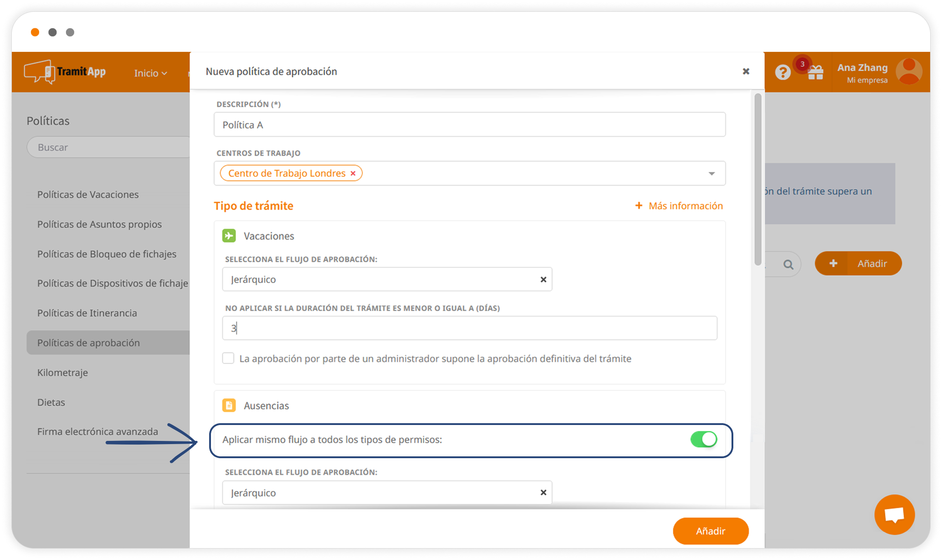Click the Descripción input field
The image size is (942, 560).
pyautogui.click(x=469, y=125)
